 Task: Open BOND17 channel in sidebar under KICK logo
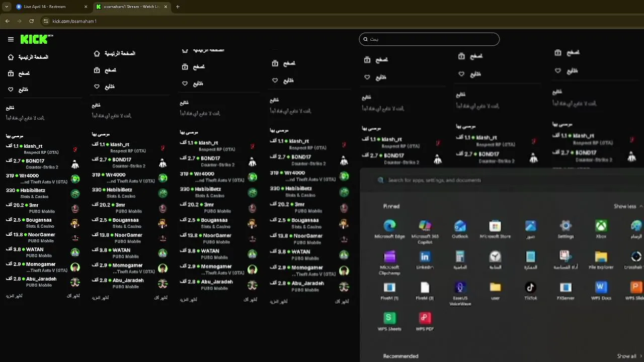click(x=43, y=163)
